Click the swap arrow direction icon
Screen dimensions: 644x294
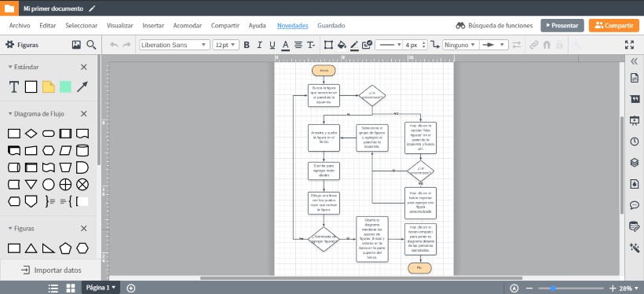[x=517, y=45]
